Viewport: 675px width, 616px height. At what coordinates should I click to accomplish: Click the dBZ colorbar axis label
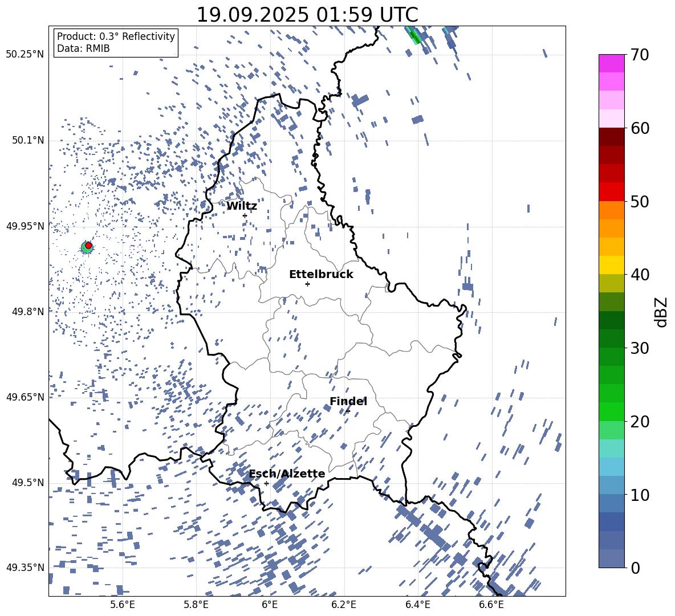661,312
